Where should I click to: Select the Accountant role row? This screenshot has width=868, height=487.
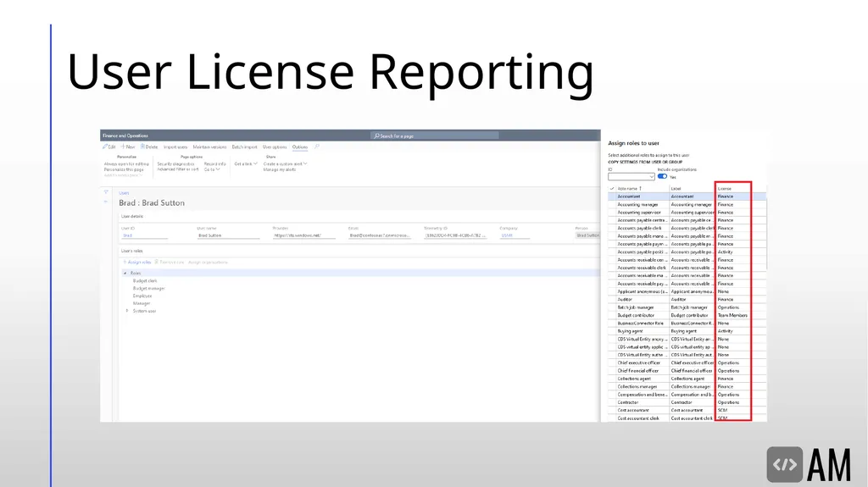point(687,196)
